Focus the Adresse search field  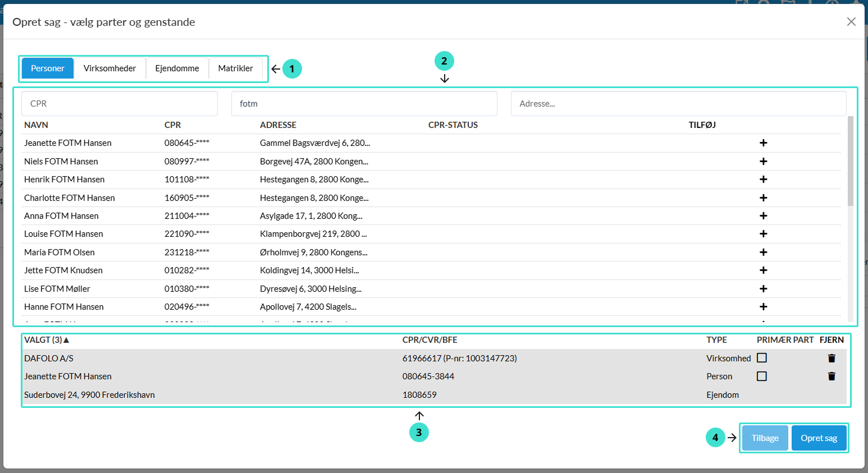click(678, 104)
